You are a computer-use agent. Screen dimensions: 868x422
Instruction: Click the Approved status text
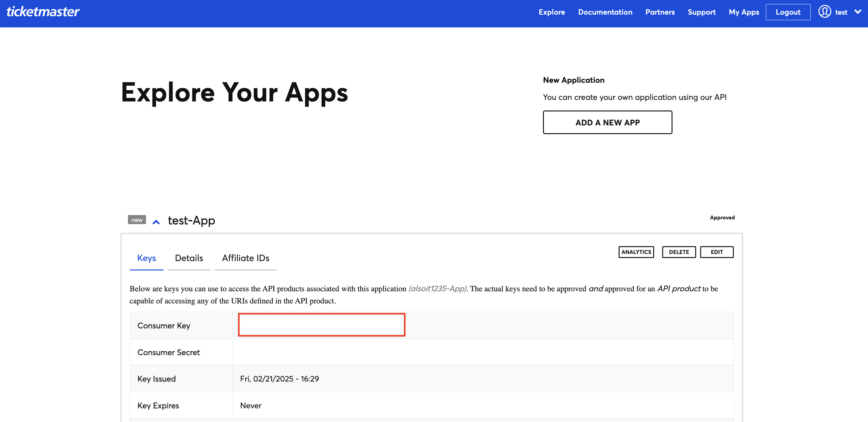[x=722, y=218]
